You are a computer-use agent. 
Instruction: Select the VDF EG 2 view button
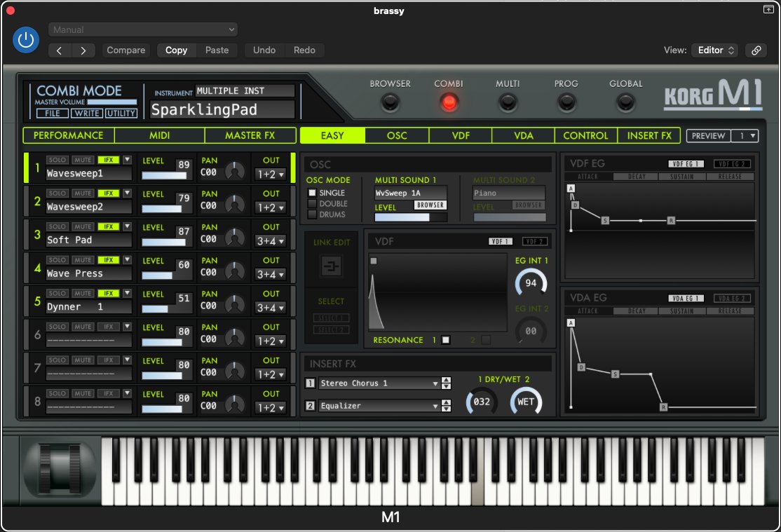[732, 164]
